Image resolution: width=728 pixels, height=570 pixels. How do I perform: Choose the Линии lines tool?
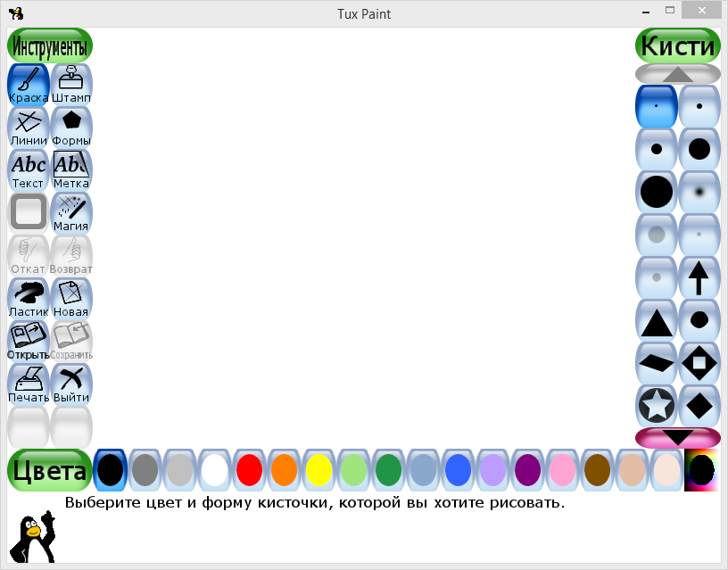point(29,128)
